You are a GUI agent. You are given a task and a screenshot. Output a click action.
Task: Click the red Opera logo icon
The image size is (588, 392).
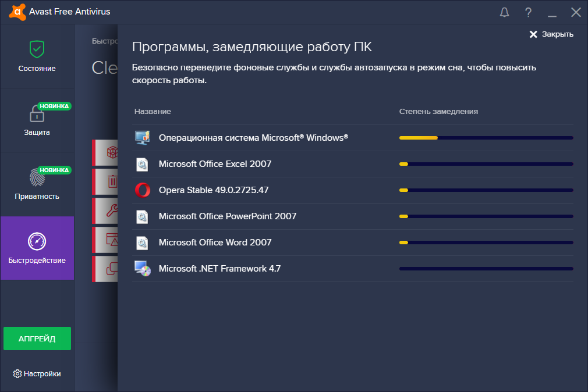click(x=143, y=190)
